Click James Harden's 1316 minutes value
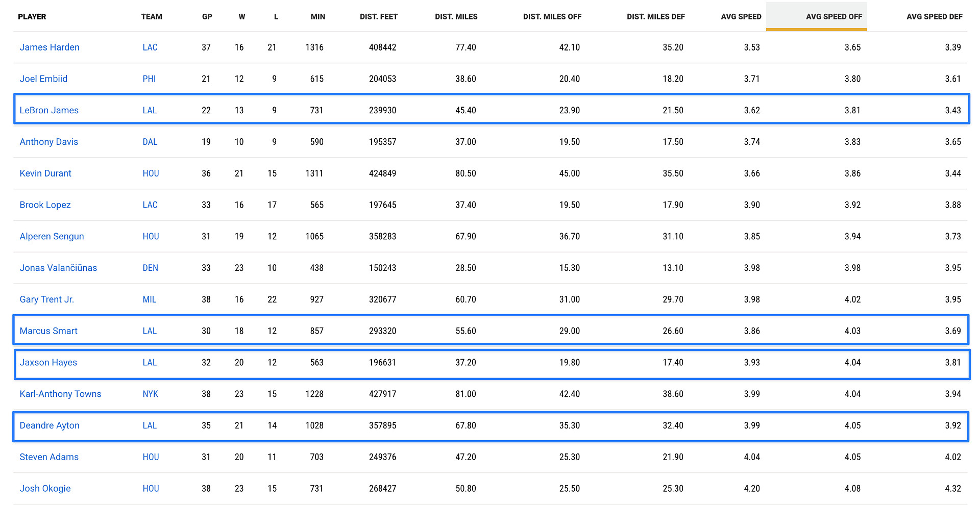 click(314, 47)
